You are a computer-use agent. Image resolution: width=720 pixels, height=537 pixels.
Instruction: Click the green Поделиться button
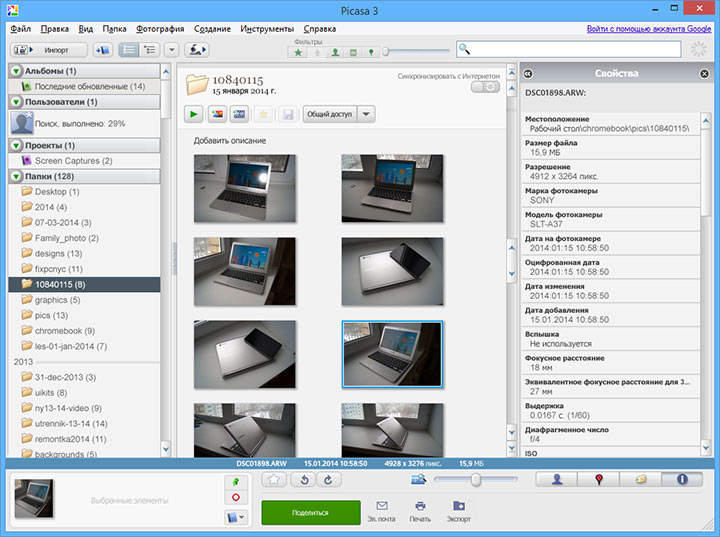coord(311,513)
